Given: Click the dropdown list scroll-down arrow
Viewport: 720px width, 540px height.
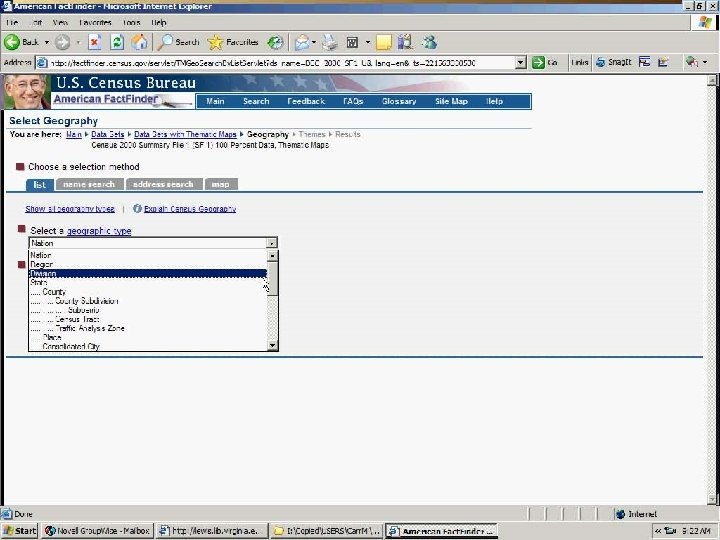Looking at the screenshot, I should (x=272, y=346).
